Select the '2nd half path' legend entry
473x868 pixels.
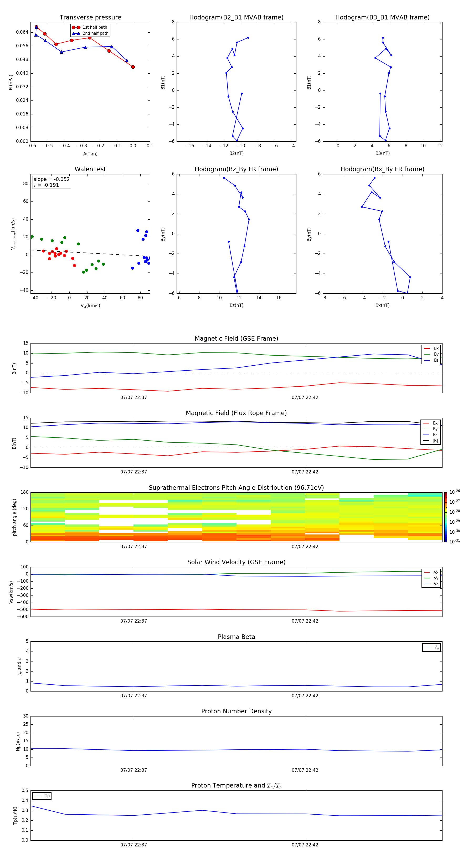tap(90, 33)
